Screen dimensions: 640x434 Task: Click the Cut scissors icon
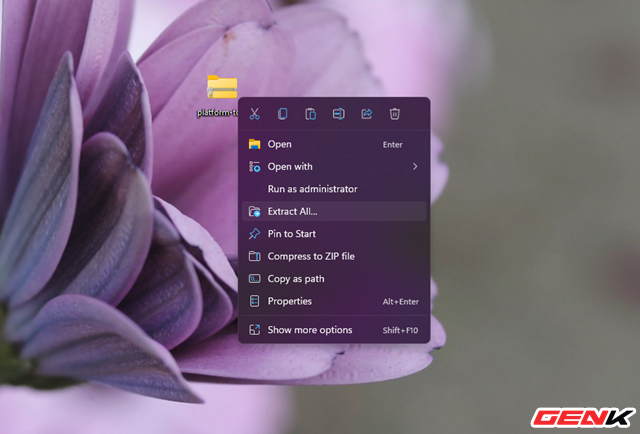[255, 114]
